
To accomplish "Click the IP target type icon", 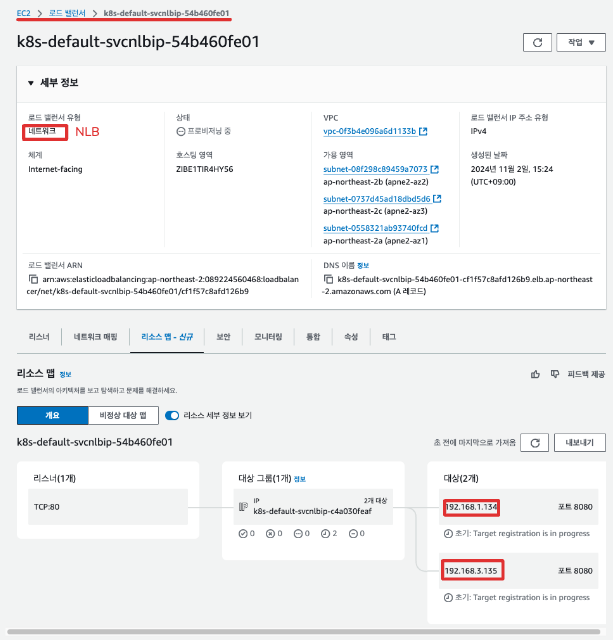I will tap(243, 507).
